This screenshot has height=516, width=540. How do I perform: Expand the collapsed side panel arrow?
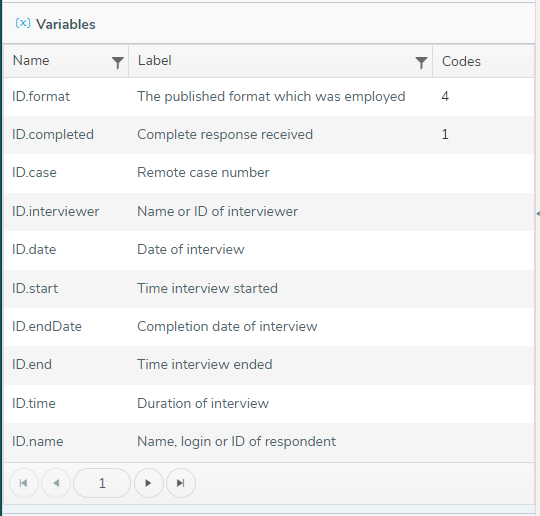click(x=538, y=214)
